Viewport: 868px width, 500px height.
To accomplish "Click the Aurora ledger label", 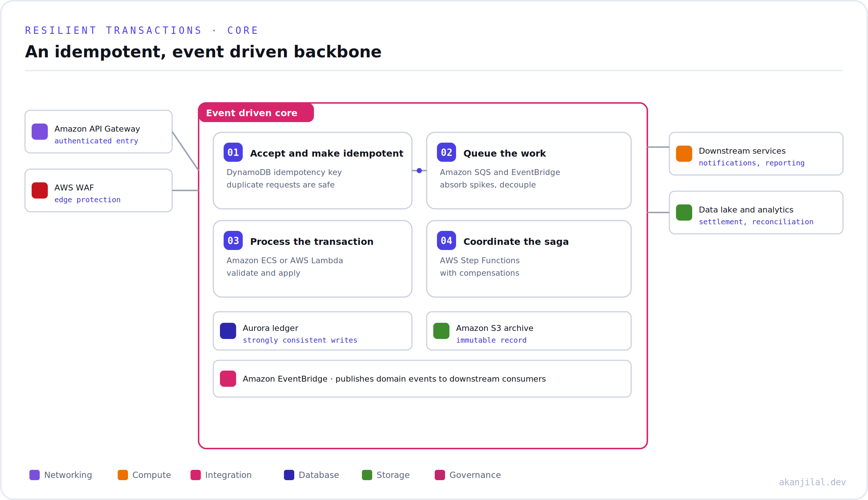I will click(270, 328).
